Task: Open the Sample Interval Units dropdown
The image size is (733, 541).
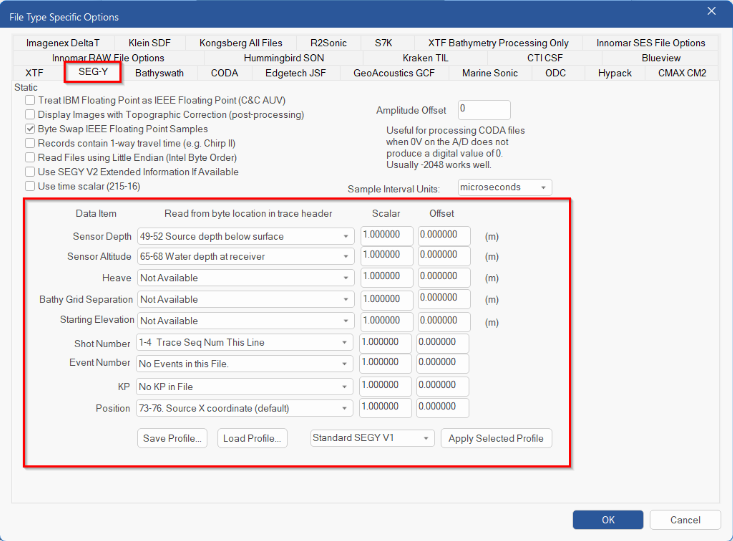Action: (x=505, y=187)
